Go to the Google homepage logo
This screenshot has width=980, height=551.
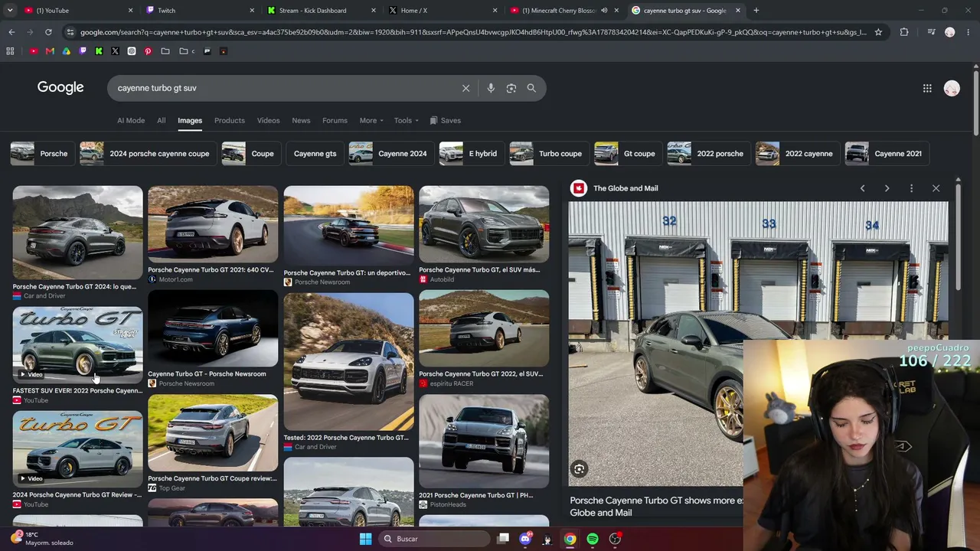coord(60,87)
